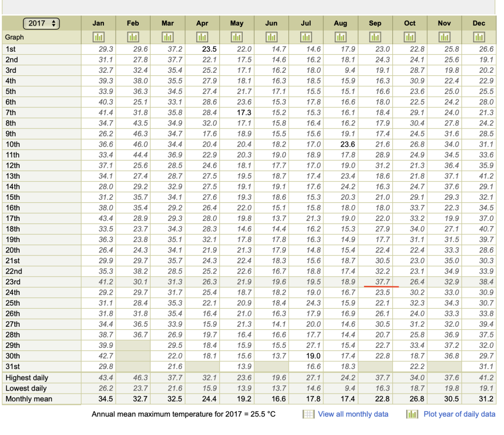Show the May graph icon
This screenshot has width=504, height=435.
pyautogui.click(x=237, y=37)
